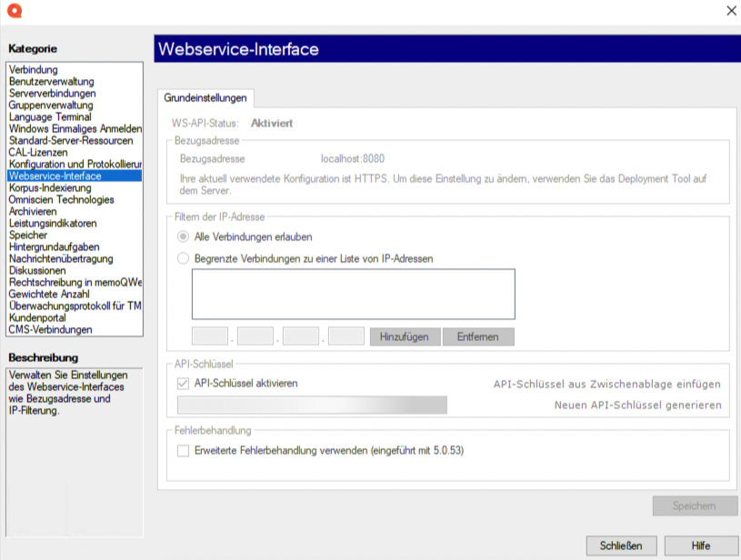Image resolution: width=741 pixels, height=560 pixels.
Task: Toggle API-Schlüssel aktivieren checkbox
Action: (183, 384)
